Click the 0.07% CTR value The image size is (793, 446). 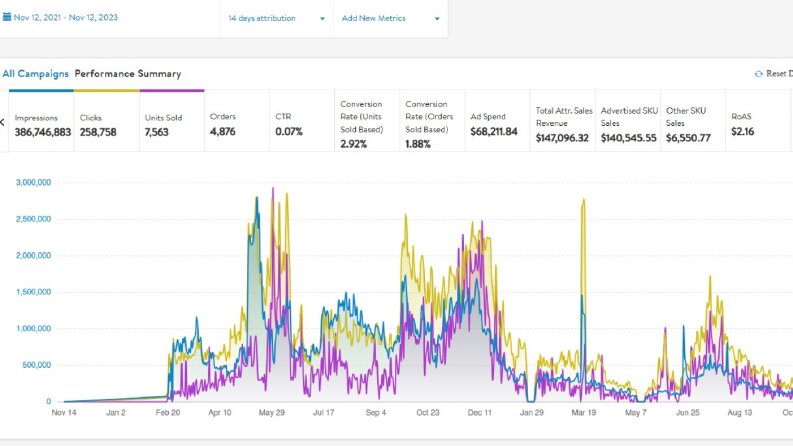[x=289, y=132]
